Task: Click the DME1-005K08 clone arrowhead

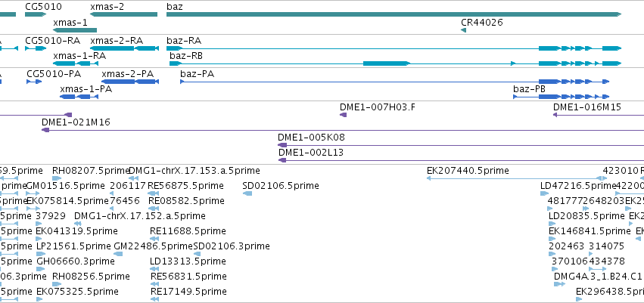Action: [x=282, y=145]
